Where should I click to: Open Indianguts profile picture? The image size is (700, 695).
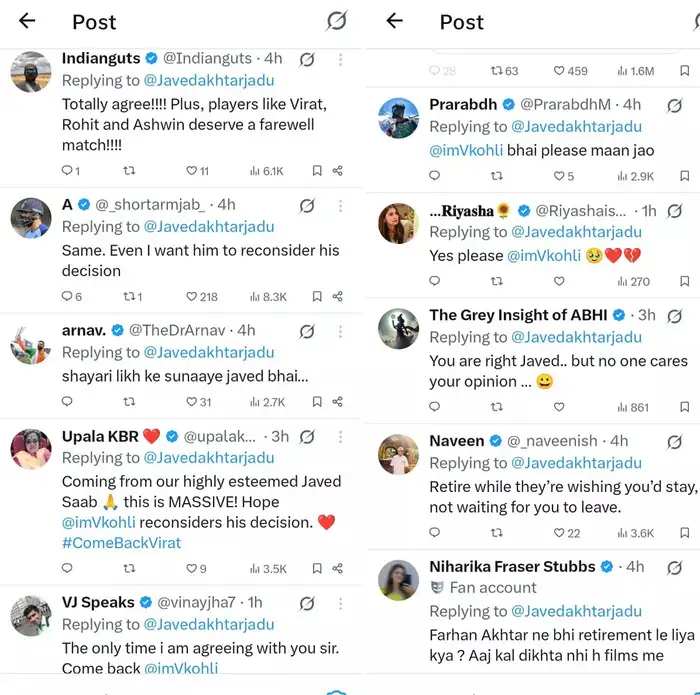pos(31,72)
